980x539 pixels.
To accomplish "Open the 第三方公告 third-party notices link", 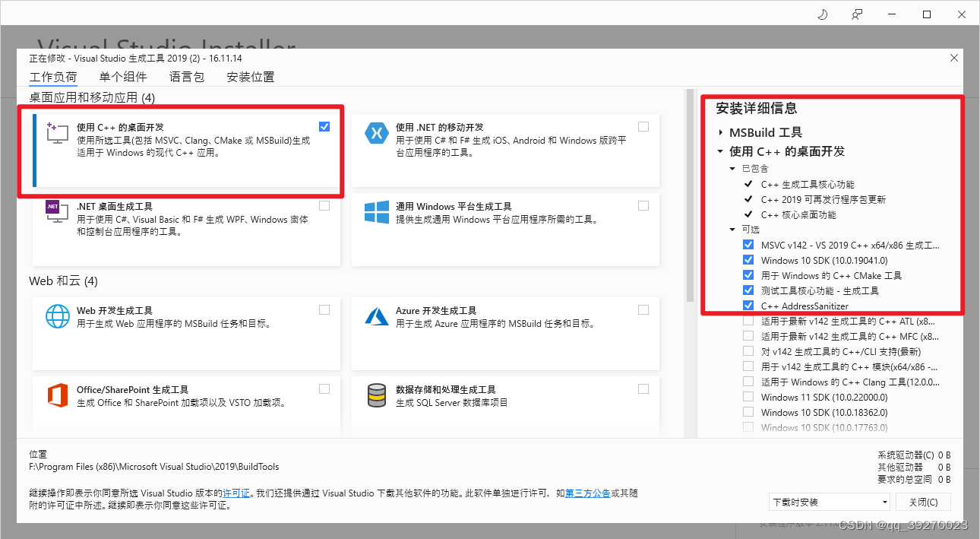I will point(588,493).
